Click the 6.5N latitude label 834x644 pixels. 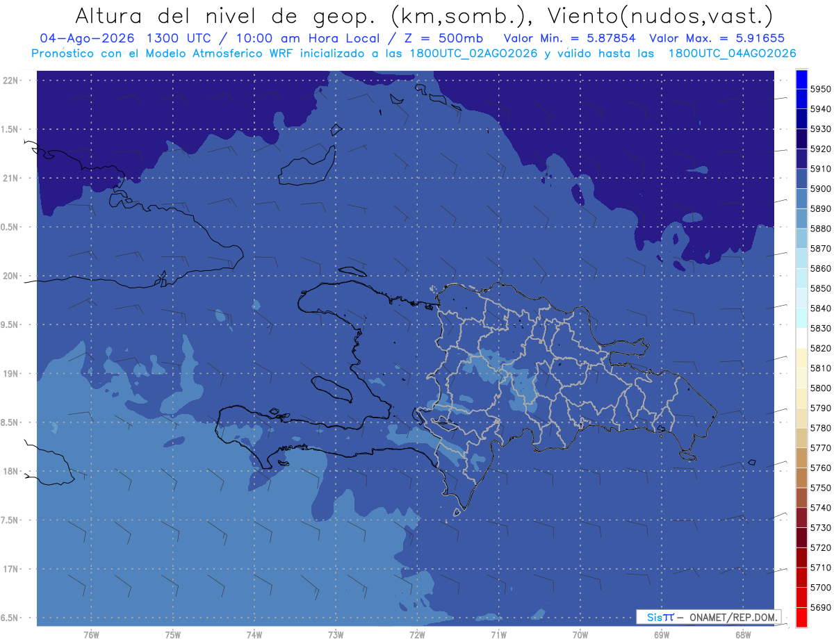point(8,618)
